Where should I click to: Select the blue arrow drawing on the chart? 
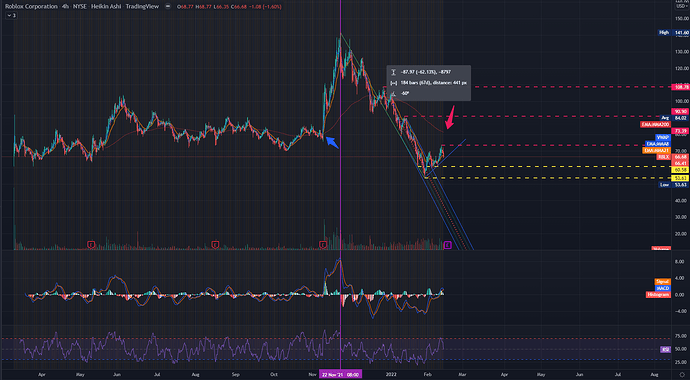tap(332, 142)
